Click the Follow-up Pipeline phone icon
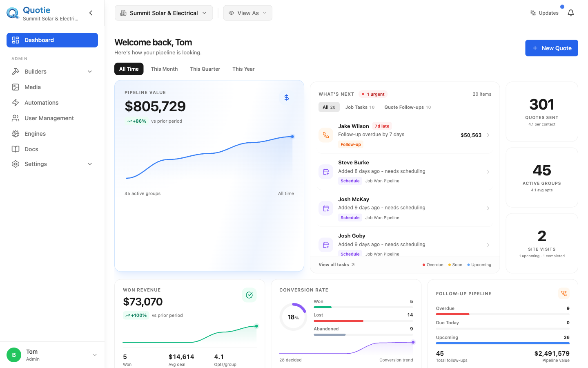 [564, 293]
